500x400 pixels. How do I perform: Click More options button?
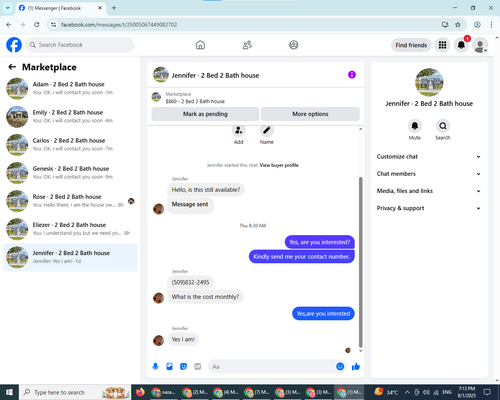[310, 114]
